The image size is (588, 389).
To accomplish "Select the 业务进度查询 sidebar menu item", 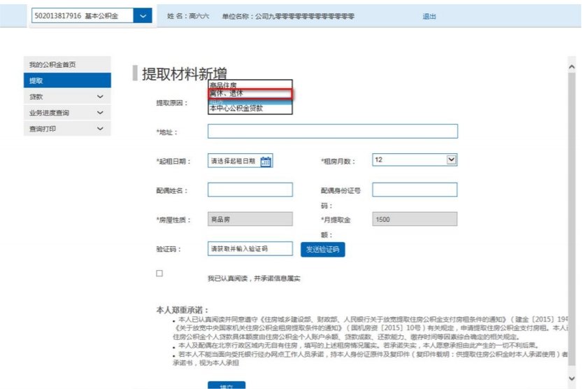I will pos(67,113).
